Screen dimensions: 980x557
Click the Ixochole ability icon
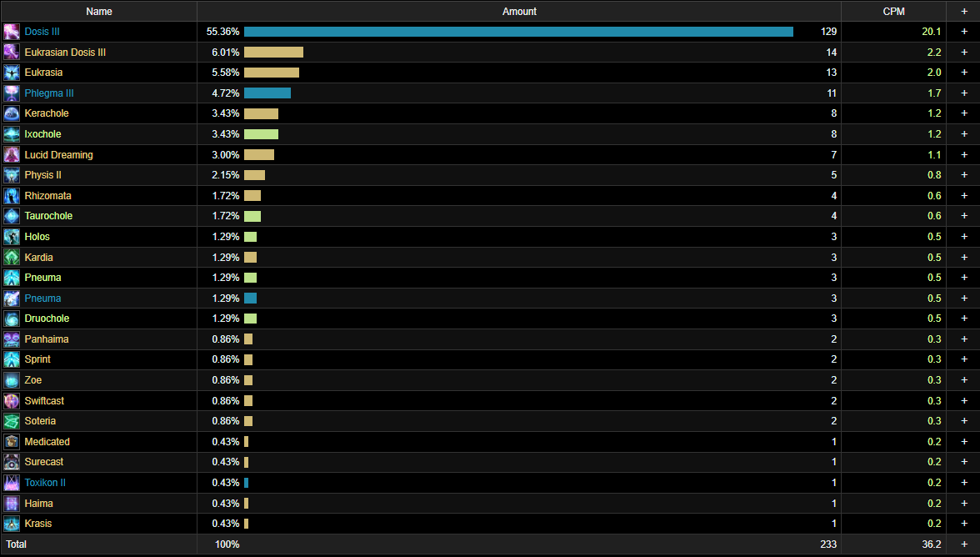coord(12,133)
